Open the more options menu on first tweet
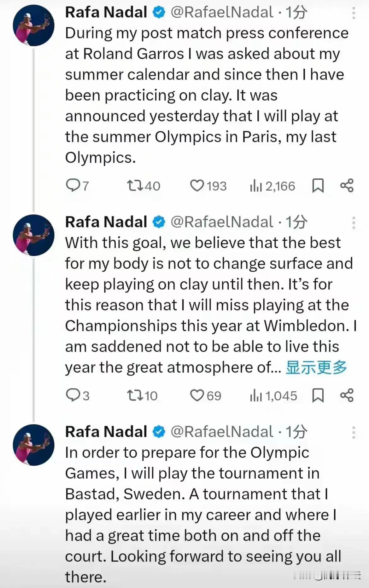 pyautogui.click(x=354, y=13)
